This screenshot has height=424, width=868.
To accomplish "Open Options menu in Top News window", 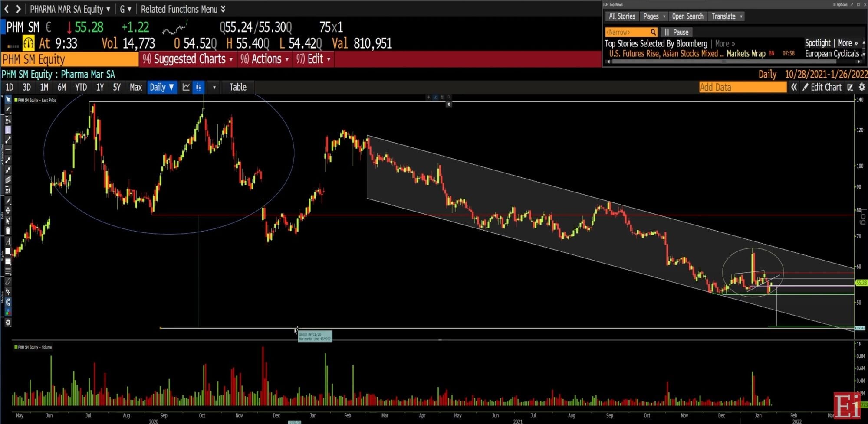I will (x=840, y=4).
